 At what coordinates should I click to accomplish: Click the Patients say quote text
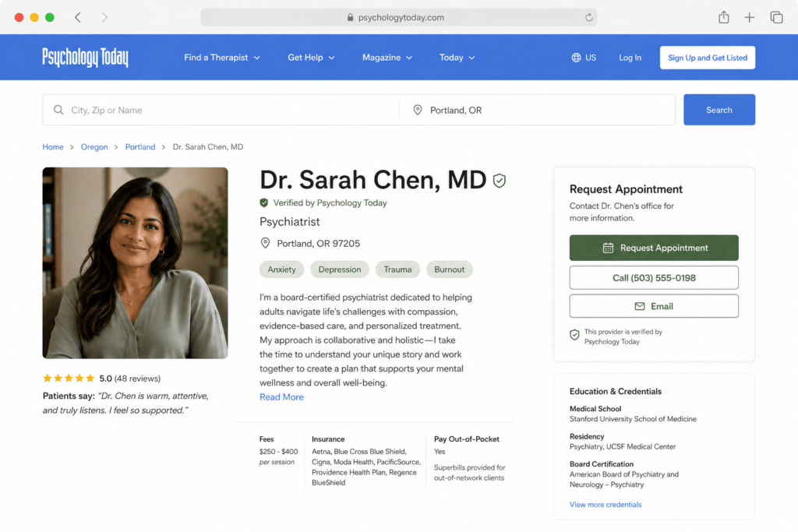tap(125, 403)
